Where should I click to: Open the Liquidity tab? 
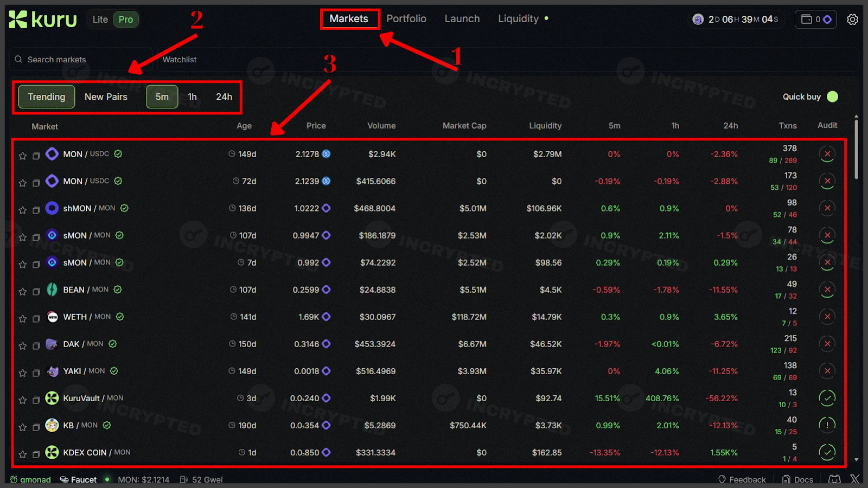coord(519,19)
